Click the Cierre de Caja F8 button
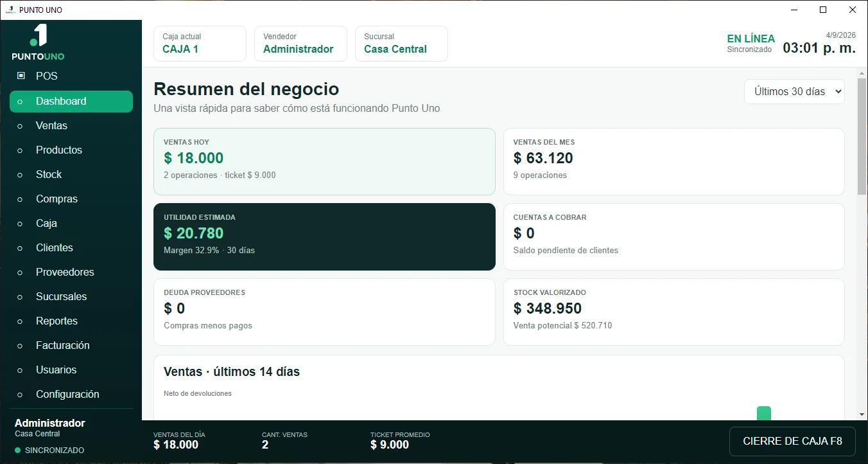The height and width of the screenshot is (464, 868). (x=792, y=442)
